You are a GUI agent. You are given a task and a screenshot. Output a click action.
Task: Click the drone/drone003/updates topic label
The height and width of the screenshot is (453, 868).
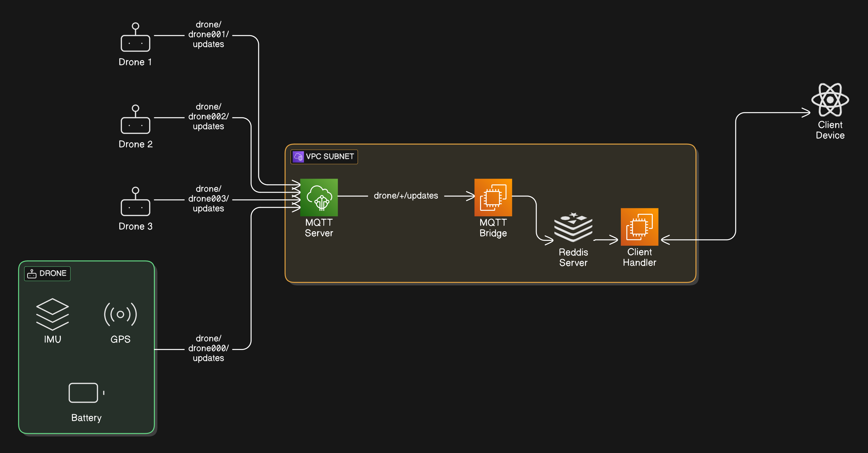coord(208,199)
